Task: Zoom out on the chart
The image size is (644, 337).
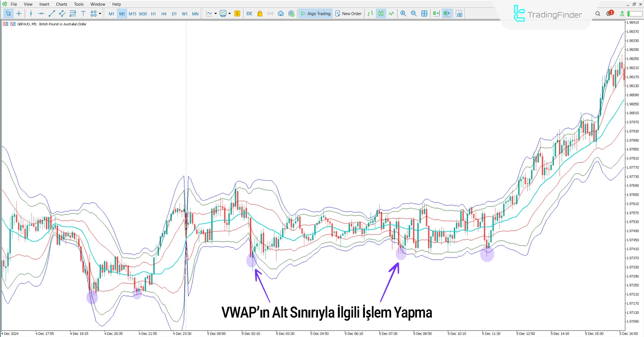Action: click(414, 13)
